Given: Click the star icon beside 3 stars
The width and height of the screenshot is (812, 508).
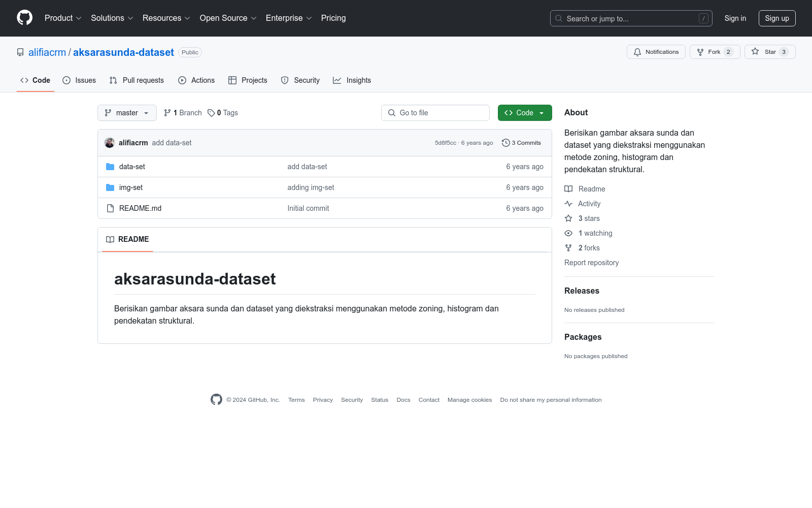Looking at the screenshot, I should [x=568, y=218].
